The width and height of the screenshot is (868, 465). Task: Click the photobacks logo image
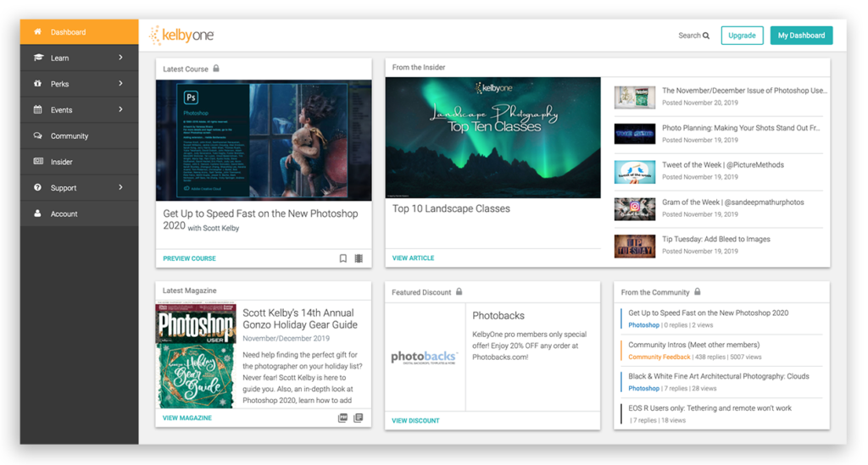(x=425, y=357)
